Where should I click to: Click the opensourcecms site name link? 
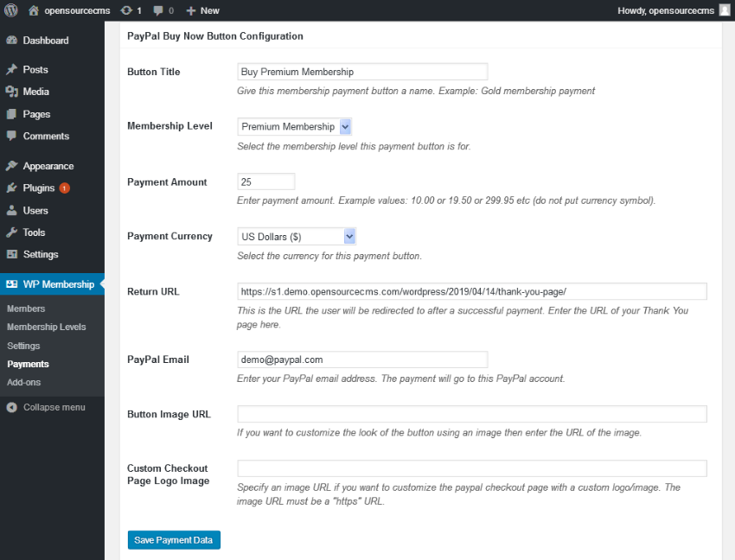pos(77,10)
